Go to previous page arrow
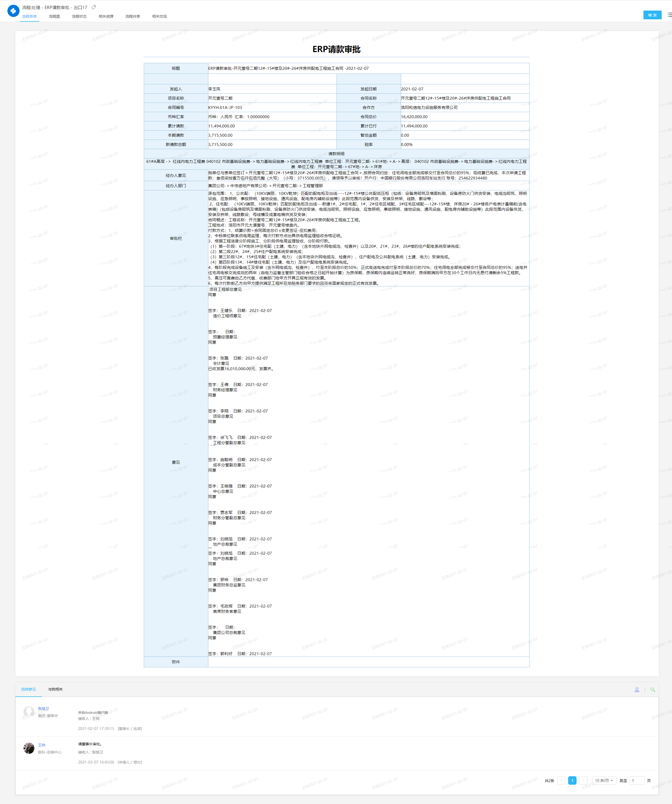 click(x=561, y=780)
